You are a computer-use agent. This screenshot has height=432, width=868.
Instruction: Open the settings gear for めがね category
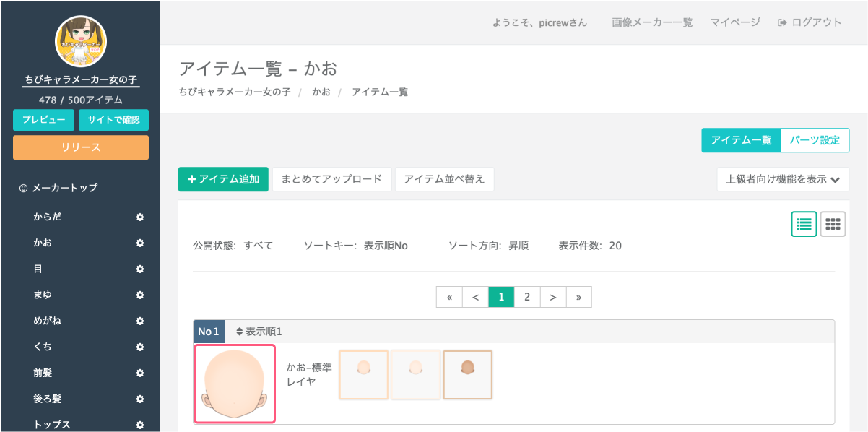[139, 321]
